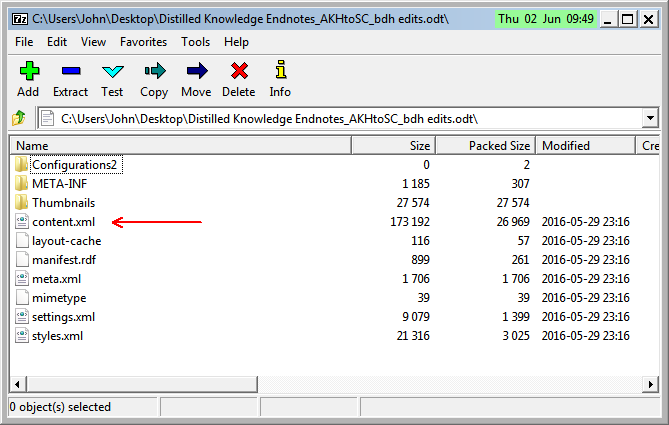Click the blue Extract icon
The width and height of the screenshot is (669, 425).
70,71
